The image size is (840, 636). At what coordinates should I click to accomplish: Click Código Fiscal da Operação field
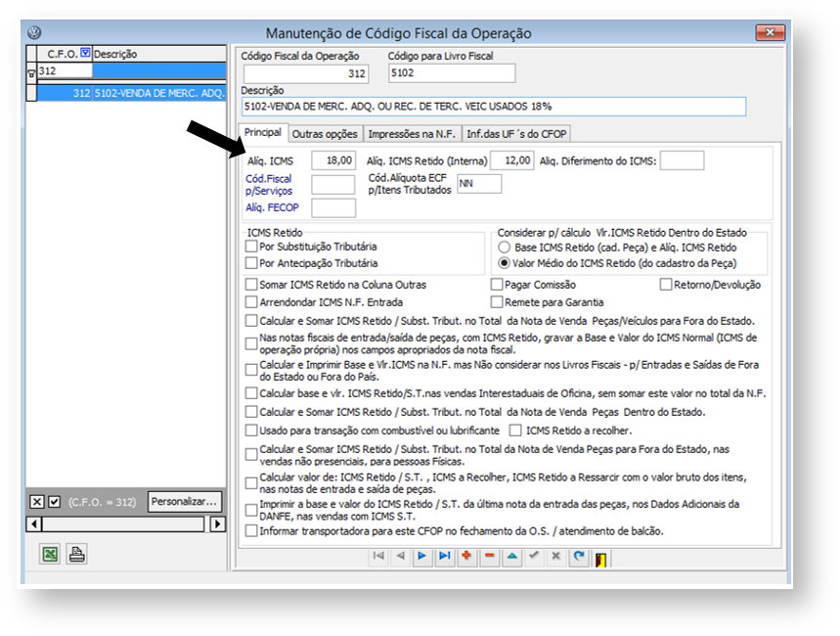(x=306, y=73)
